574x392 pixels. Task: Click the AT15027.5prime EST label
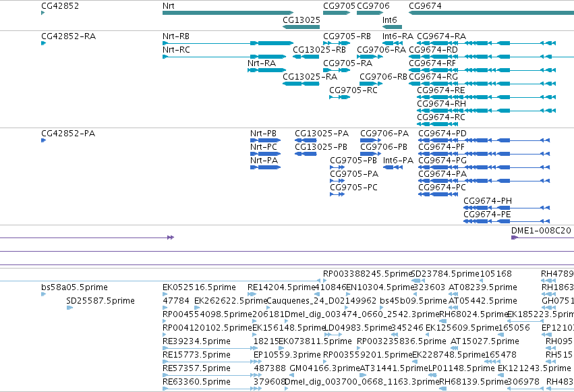click(485, 341)
